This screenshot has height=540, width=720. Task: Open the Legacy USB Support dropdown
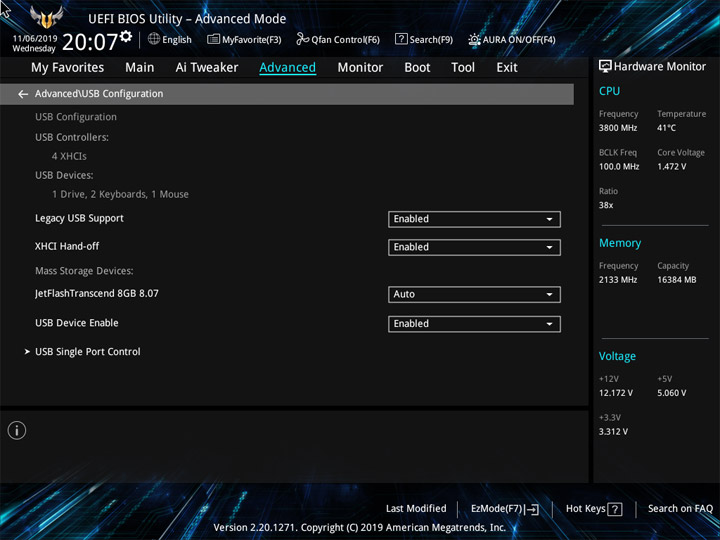click(474, 219)
